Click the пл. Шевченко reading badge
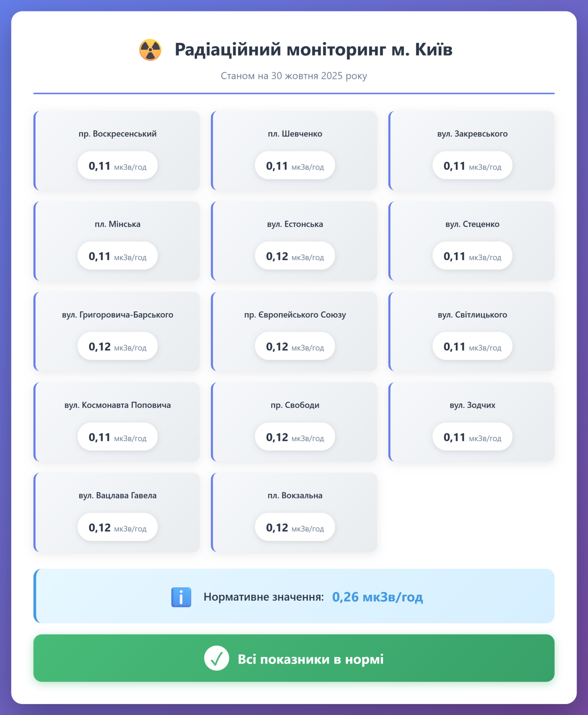 [295, 165]
